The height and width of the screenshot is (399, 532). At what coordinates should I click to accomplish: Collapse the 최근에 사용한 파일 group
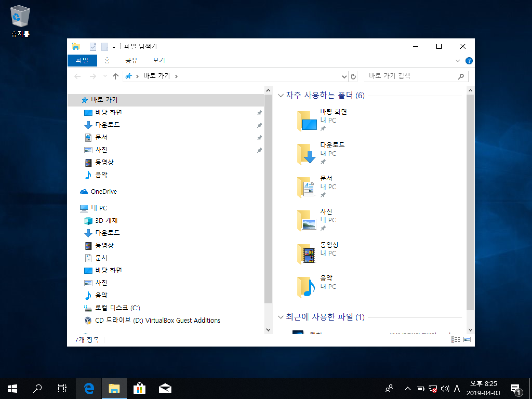tap(281, 317)
